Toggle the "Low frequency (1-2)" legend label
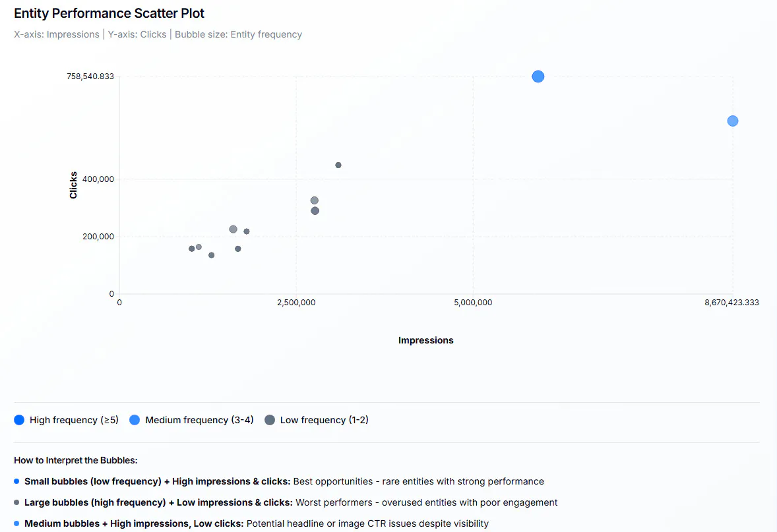The image size is (777, 532). coord(324,420)
